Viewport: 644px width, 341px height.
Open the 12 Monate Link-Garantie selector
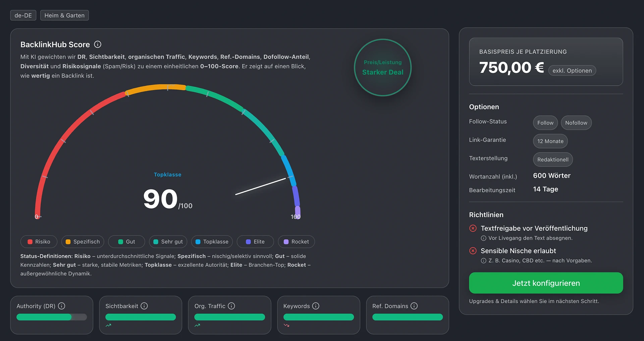click(550, 141)
